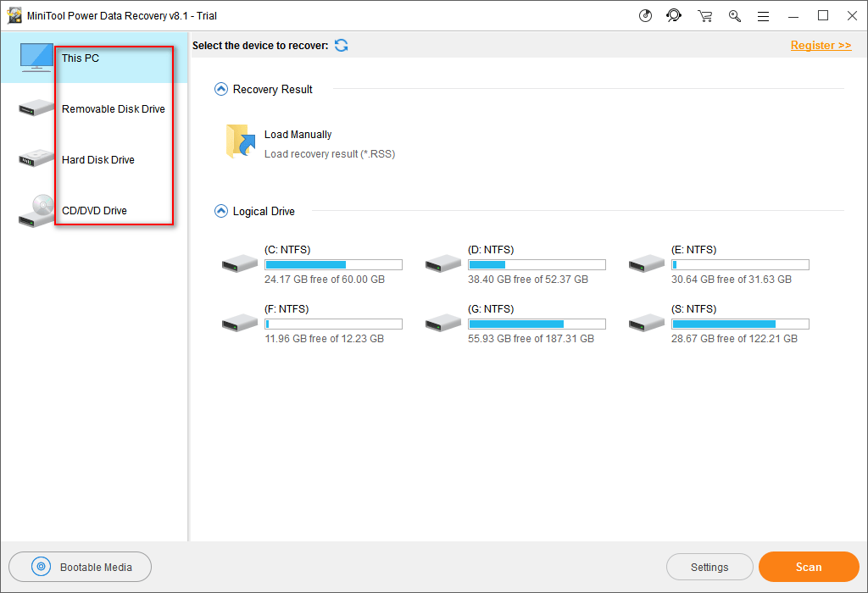Select the C: NTFS drive
Viewport: 868px width, 593px height.
click(240, 264)
